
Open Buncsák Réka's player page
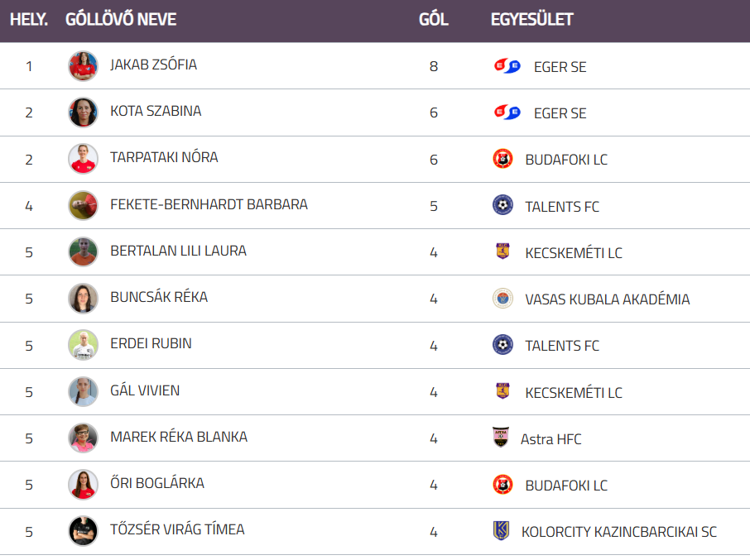[x=159, y=297]
